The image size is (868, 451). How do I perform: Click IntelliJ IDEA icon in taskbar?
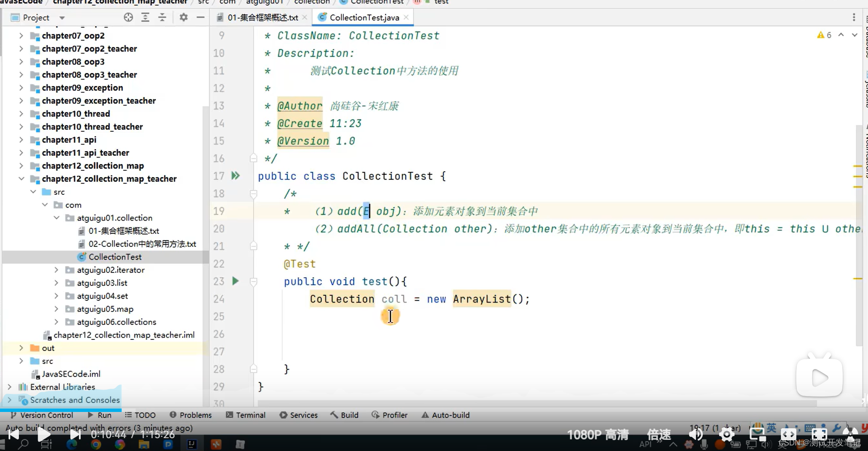pyautogui.click(x=192, y=445)
